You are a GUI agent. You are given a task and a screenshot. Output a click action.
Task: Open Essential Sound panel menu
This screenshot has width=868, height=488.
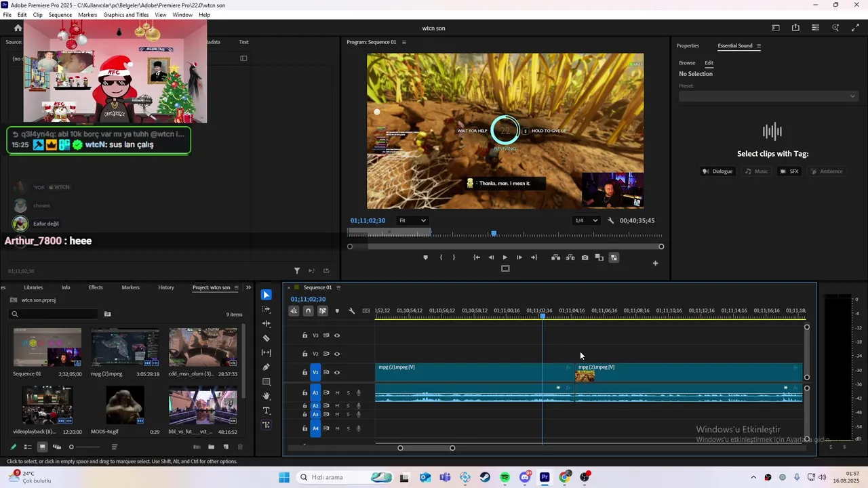click(759, 46)
